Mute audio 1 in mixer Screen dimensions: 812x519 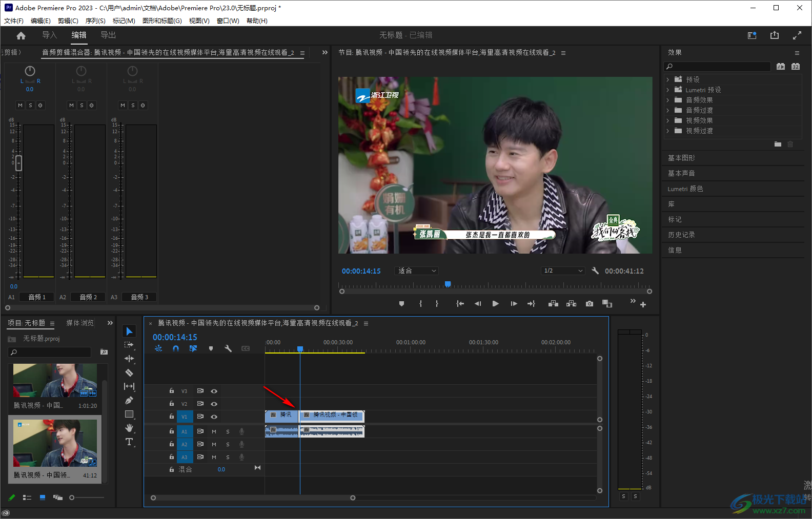click(20, 105)
